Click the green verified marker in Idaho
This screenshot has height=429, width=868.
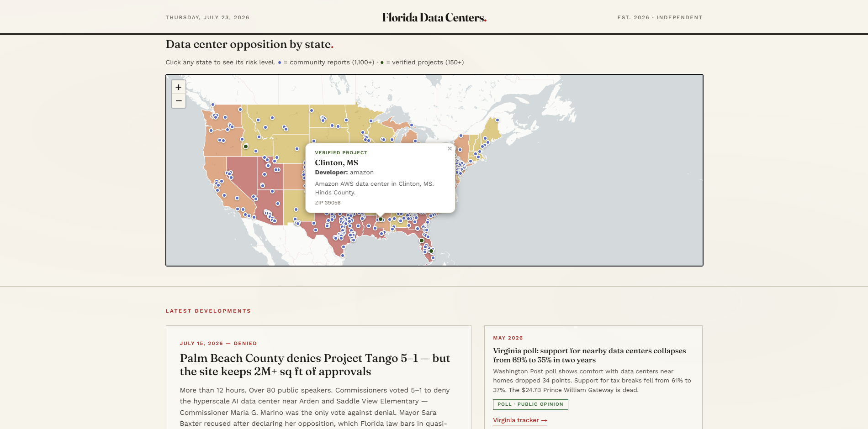click(246, 146)
